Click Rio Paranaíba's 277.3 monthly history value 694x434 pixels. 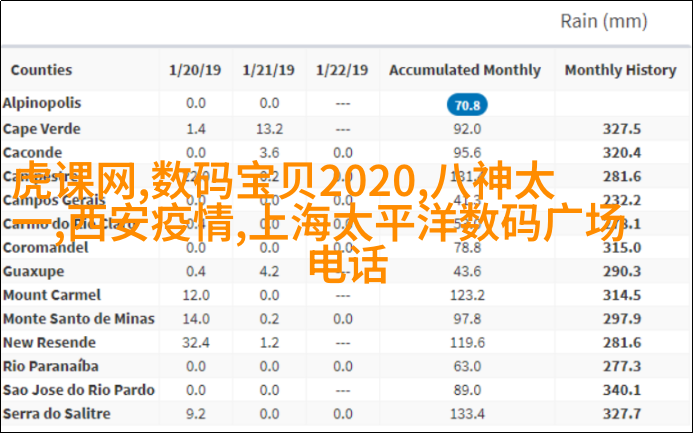[622, 366]
